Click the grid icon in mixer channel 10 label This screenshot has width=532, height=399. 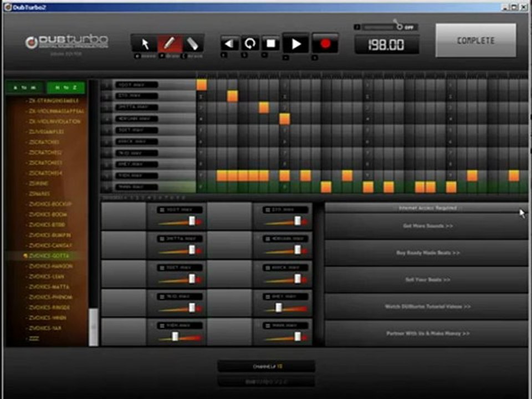point(268,326)
